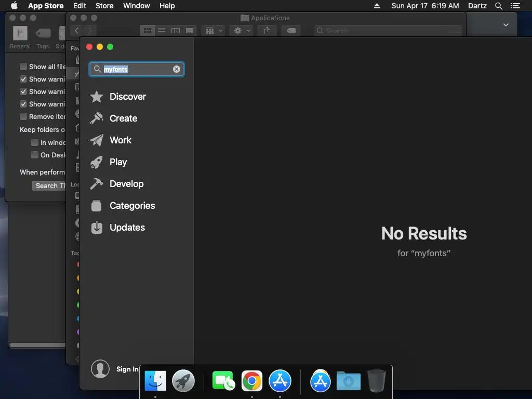Screen dimensions: 532x399
Task: Open the Work section in App Store
Action: point(111,140)
